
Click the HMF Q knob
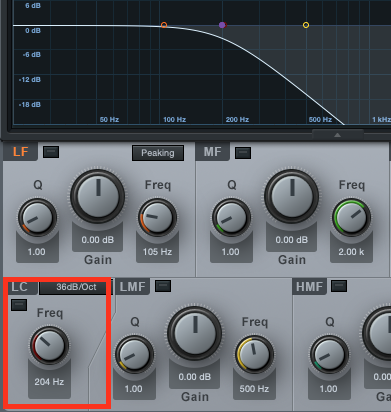pos(329,355)
